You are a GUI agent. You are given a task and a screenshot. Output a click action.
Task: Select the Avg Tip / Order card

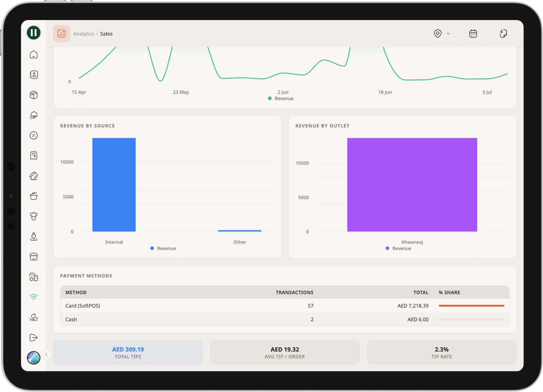pyautogui.click(x=285, y=353)
